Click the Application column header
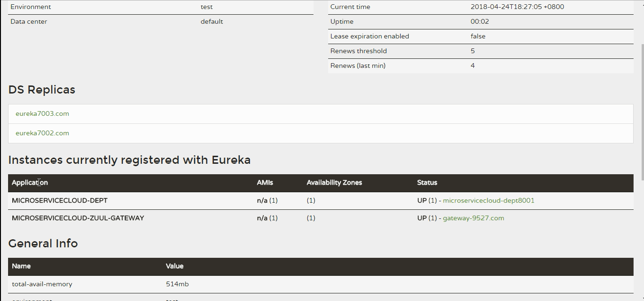The image size is (644, 301). 30,183
